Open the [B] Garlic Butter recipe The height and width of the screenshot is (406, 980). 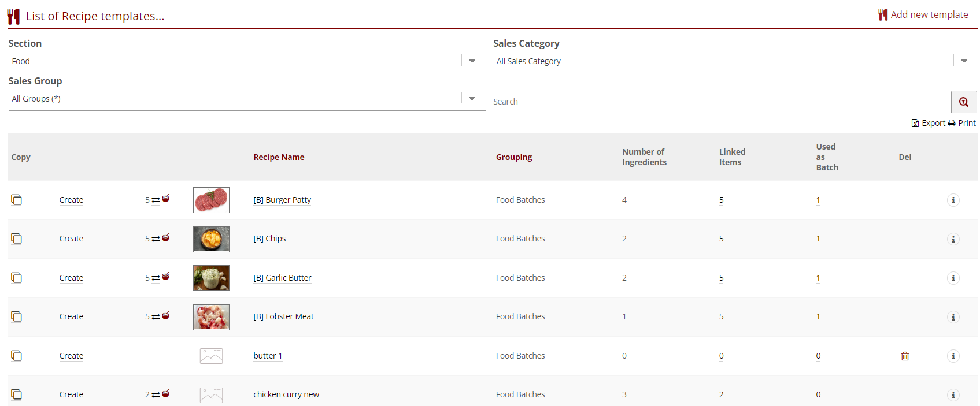click(x=282, y=278)
